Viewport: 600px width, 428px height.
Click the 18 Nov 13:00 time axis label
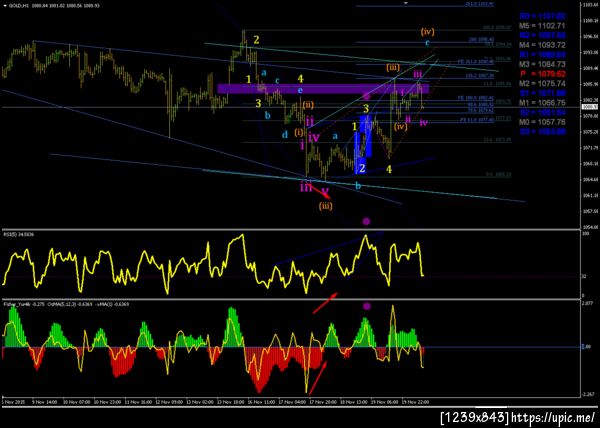click(x=354, y=402)
